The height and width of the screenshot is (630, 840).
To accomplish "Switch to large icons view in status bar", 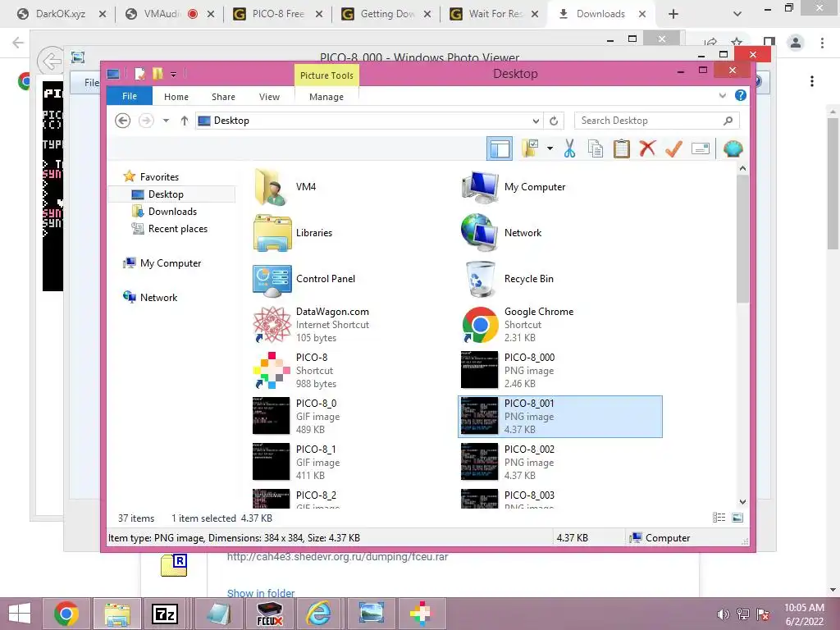I will pyautogui.click(x=737, y=518).
